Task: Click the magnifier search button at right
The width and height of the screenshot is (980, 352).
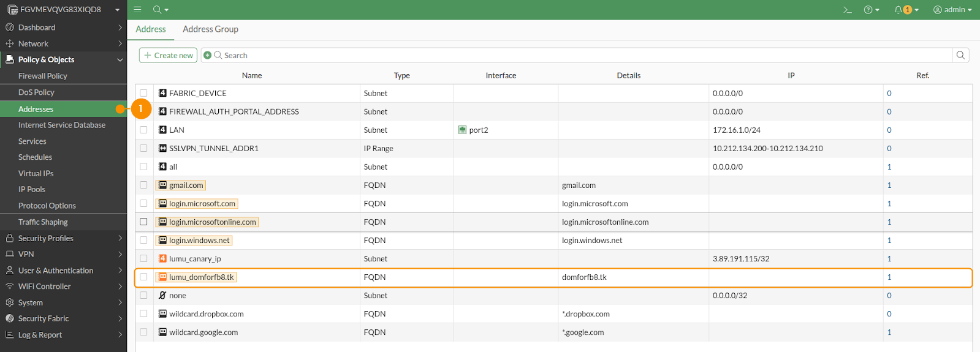Action: (x=960, y=55)
